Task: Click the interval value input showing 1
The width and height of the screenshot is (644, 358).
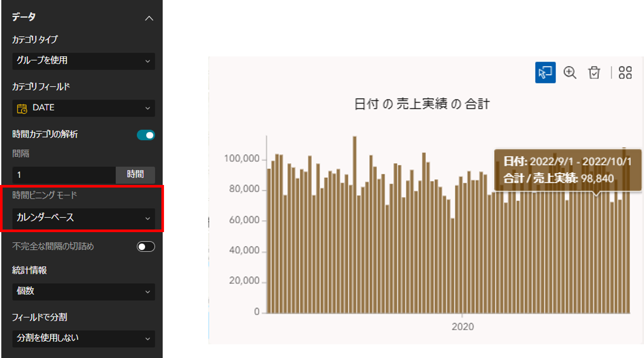Action: pos(64,175)
